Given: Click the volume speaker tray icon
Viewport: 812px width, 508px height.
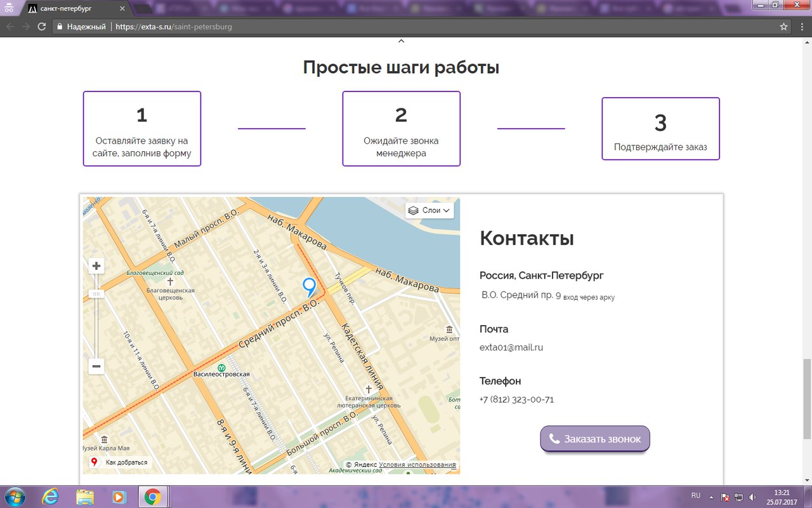Looking at the screenshot, I should (752, 497).
